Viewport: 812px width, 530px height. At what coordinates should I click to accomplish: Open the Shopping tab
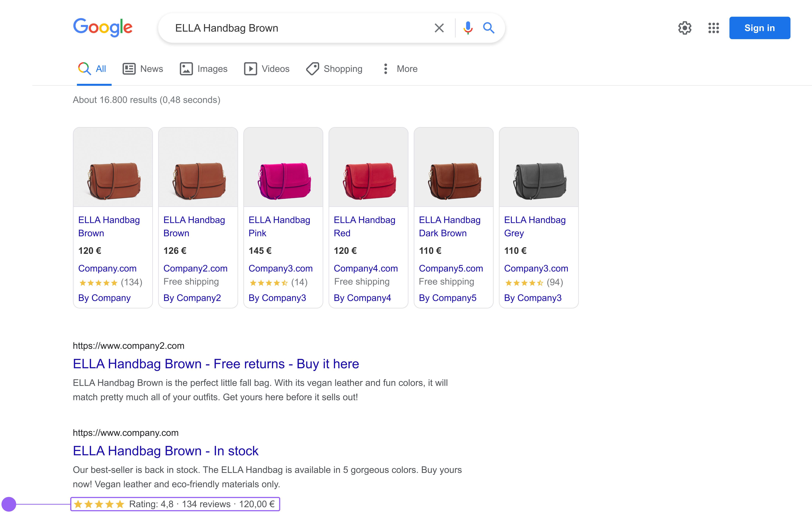tap(334, 69)
